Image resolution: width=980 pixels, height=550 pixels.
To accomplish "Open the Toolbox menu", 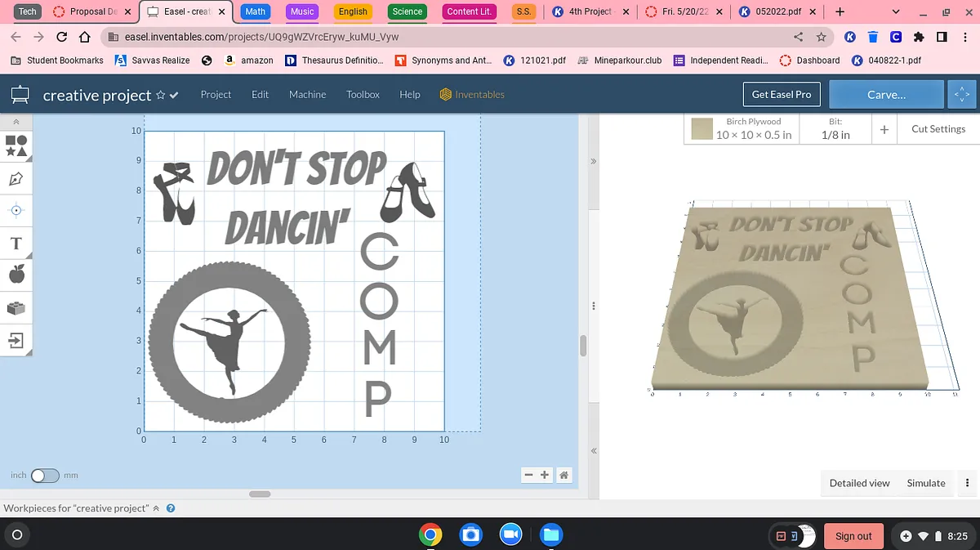I will coord(363,95).
